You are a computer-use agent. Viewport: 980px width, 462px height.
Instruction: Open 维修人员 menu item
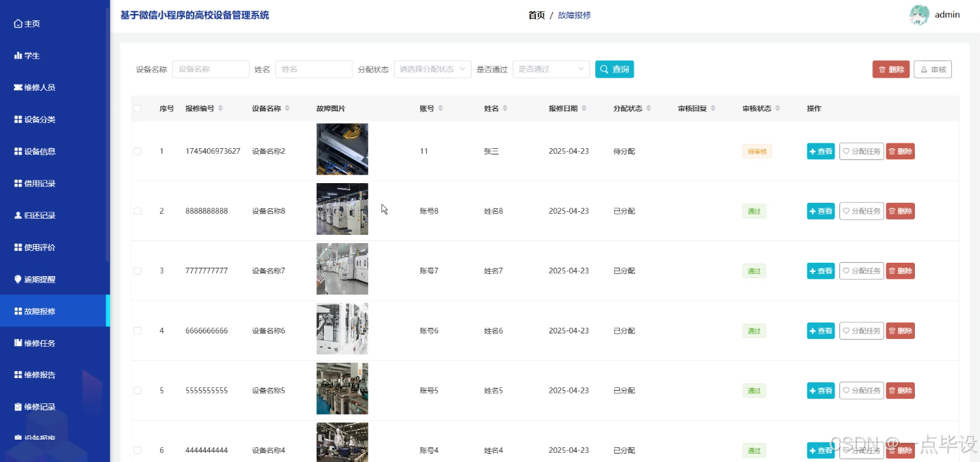(x=55, y=87)
